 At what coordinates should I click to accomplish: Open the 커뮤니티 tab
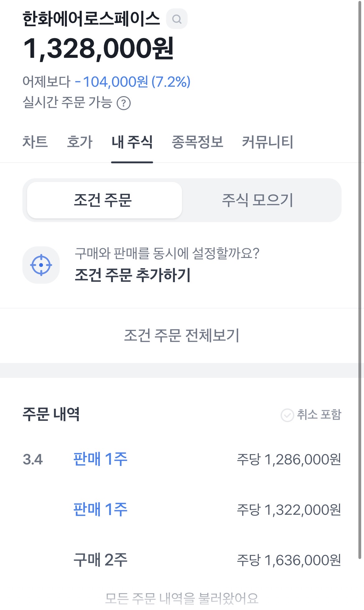click(x=268, y=142)
